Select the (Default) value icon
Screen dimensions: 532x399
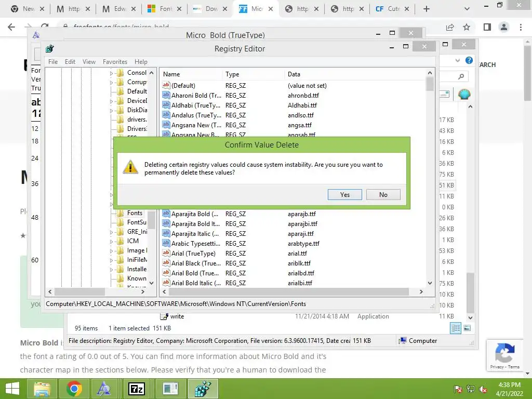click(166, 85)
